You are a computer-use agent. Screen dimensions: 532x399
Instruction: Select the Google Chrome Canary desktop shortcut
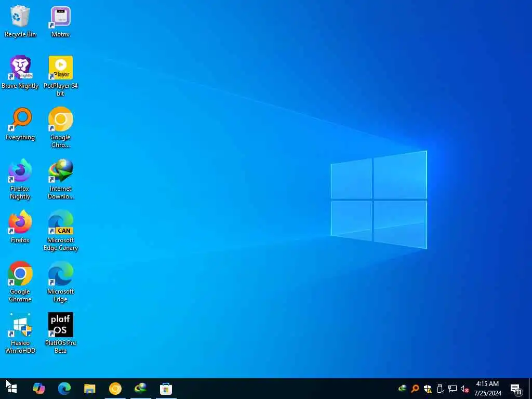[60, 128]
